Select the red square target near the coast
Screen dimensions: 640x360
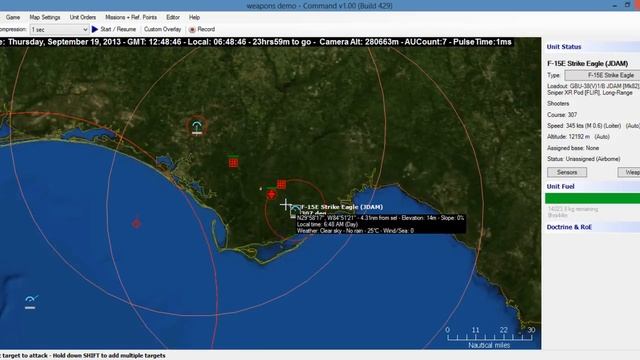[281, 184]
